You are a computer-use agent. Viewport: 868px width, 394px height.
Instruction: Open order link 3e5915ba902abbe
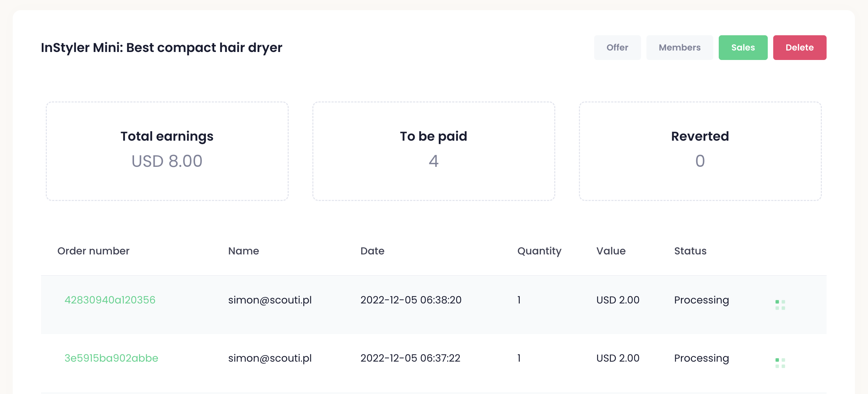[111, 358]
